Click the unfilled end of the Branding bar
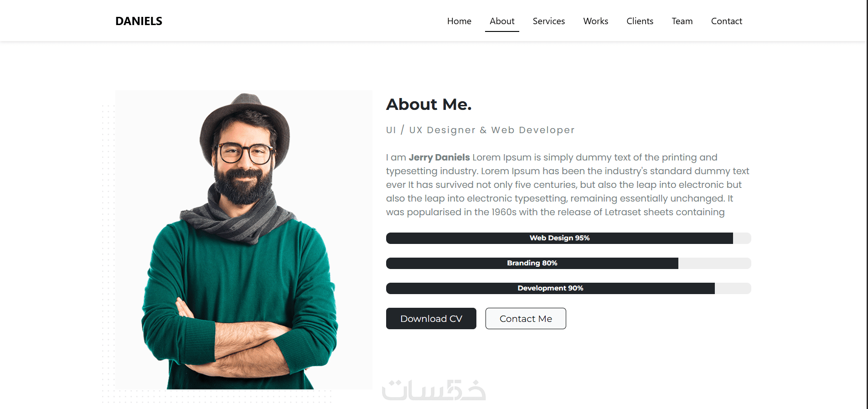The width and height of the screenshot is (868, 409). pos(715,263)
